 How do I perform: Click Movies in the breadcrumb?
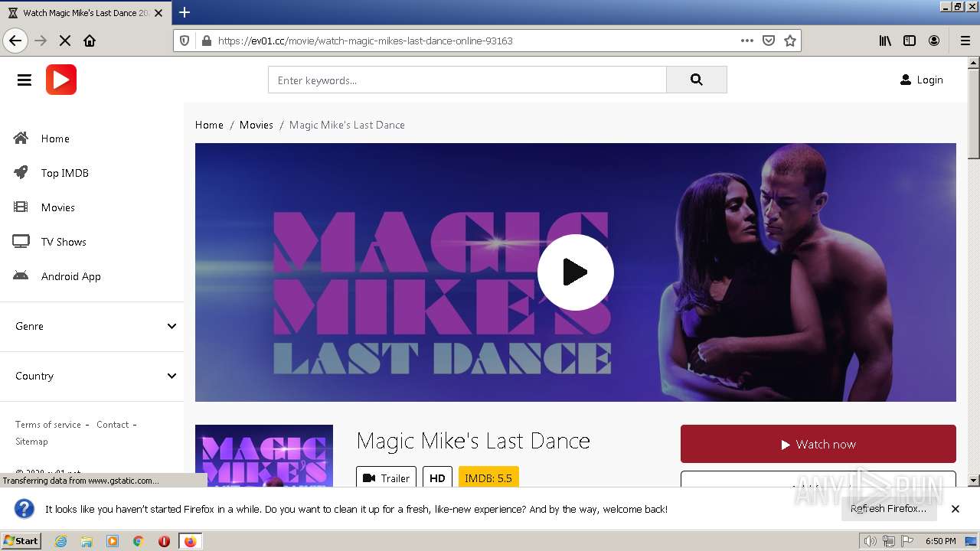click(x=256, y=125)
